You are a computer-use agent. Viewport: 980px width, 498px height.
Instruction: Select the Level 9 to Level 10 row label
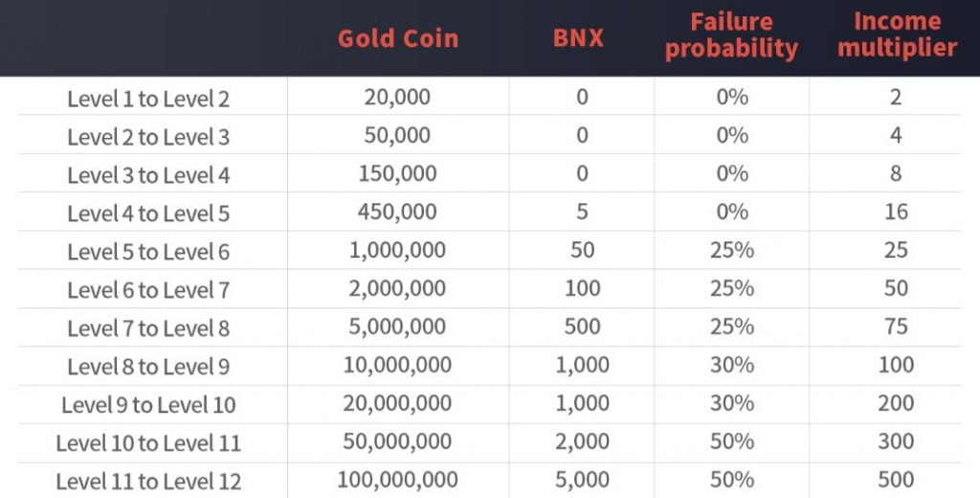coord(148,405)
